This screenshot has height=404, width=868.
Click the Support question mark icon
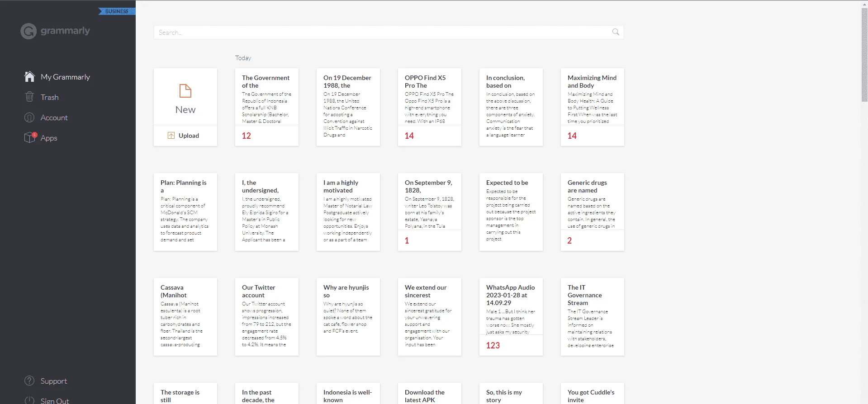(x=29, y=381)
